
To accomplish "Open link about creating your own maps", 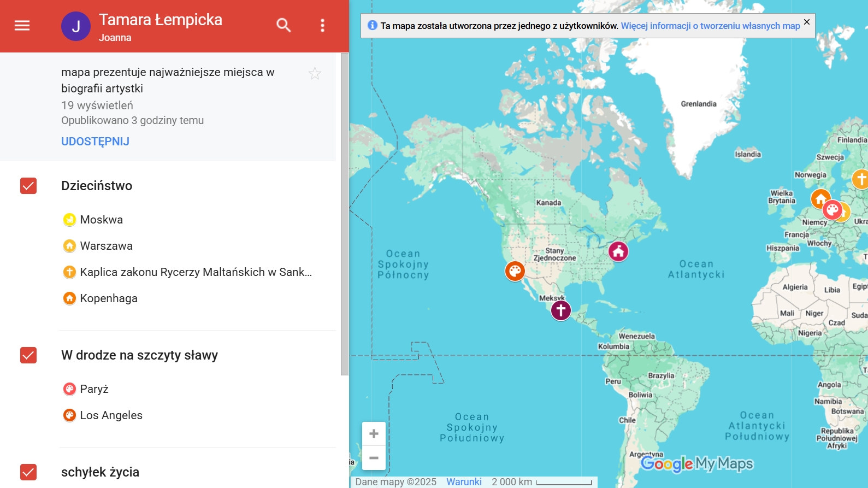I will [710, 26].
